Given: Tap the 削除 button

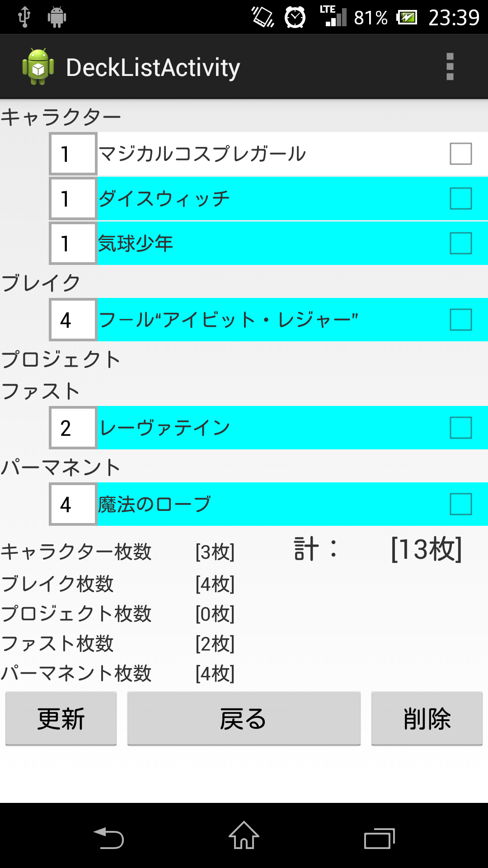Looking at the screenshot, I should 427,718.
